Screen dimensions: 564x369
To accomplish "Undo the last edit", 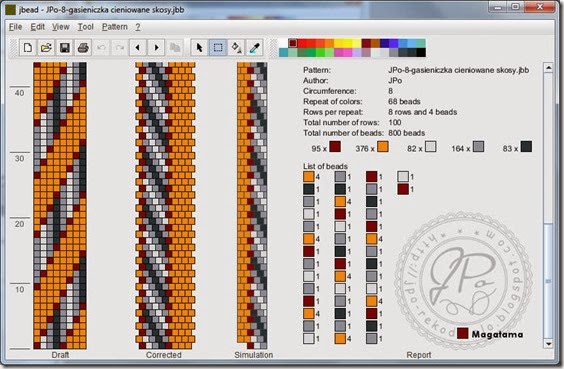I will 102,47.
